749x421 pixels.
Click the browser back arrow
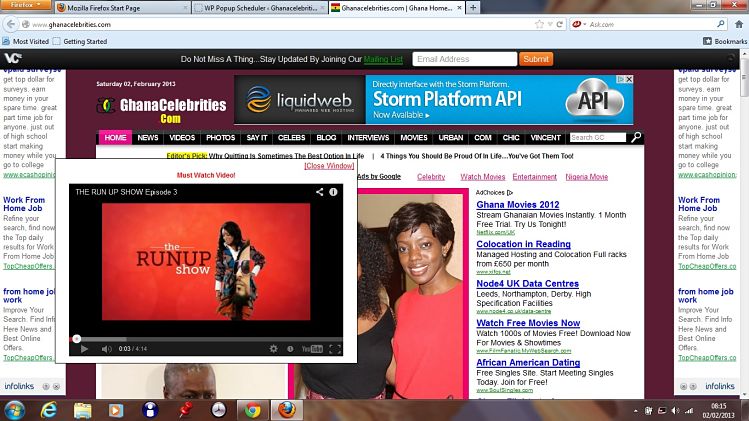(x=11, y=24)
